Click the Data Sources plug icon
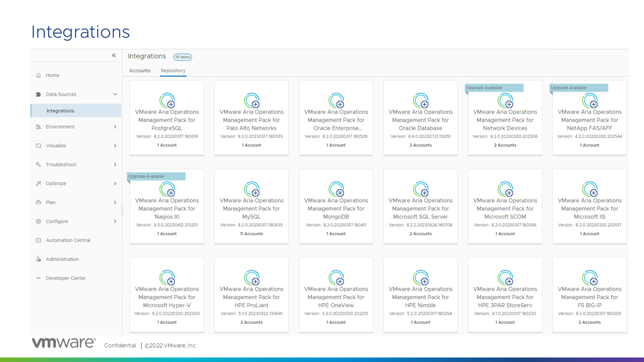This screenshot has height=362, width=644. click(39, 95)
